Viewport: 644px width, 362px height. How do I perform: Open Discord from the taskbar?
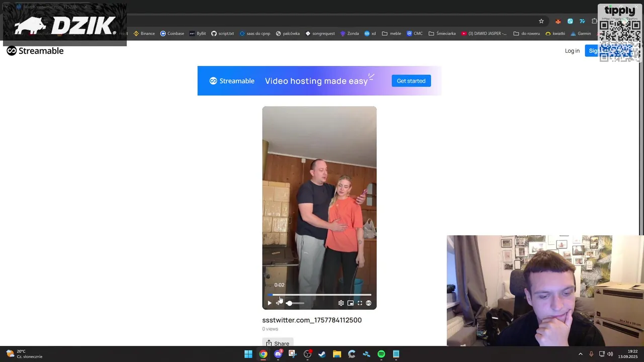click(x=278, y=354)
